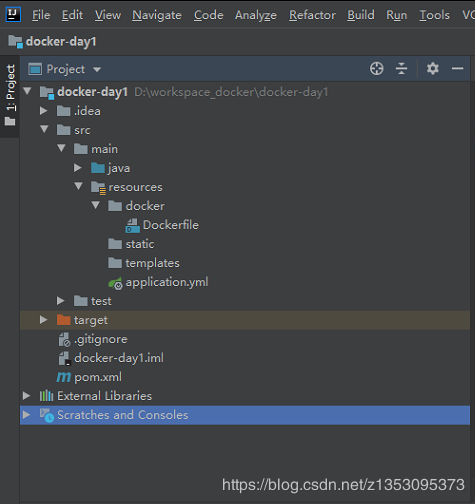Open the Refactor menu
The width and height of the screenshot is (475, 504).
point(312,15)
